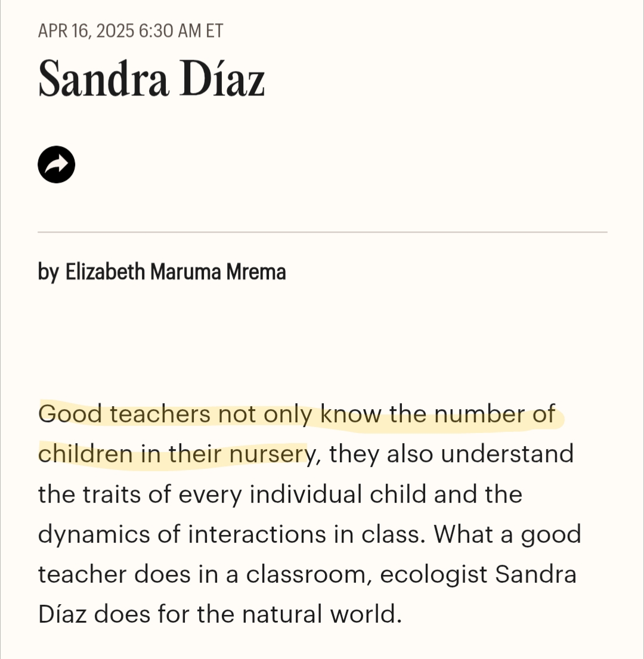Click "What a good" sentence opening
Screen dimensions: 644x659
507,535
